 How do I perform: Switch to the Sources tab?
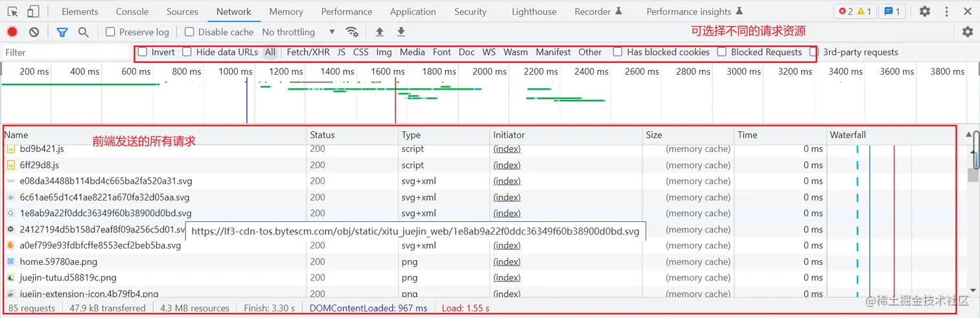click(x=182, y=12)
